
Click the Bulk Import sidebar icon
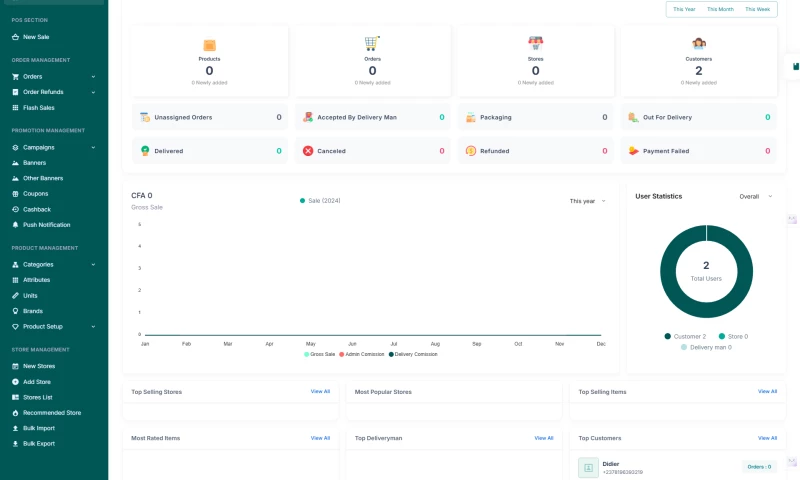(15, 428)
